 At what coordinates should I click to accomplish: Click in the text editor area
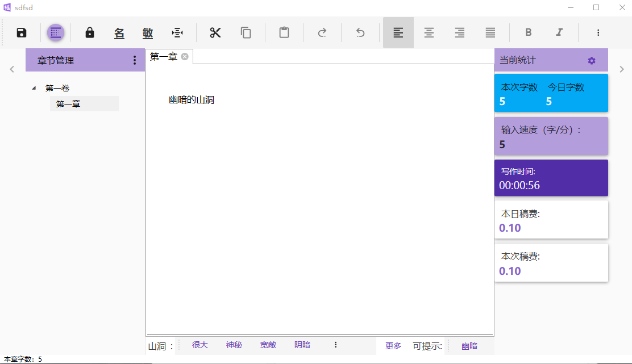(320, 199)
